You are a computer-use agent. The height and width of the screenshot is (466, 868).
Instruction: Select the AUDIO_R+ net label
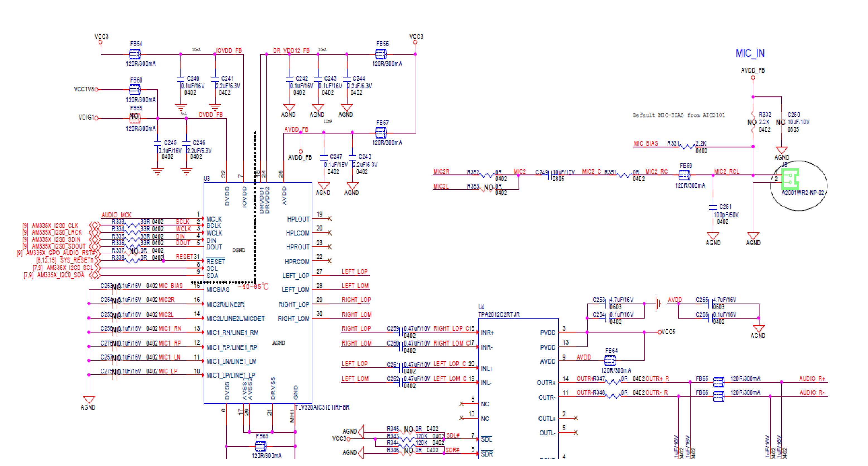point(812,379)
